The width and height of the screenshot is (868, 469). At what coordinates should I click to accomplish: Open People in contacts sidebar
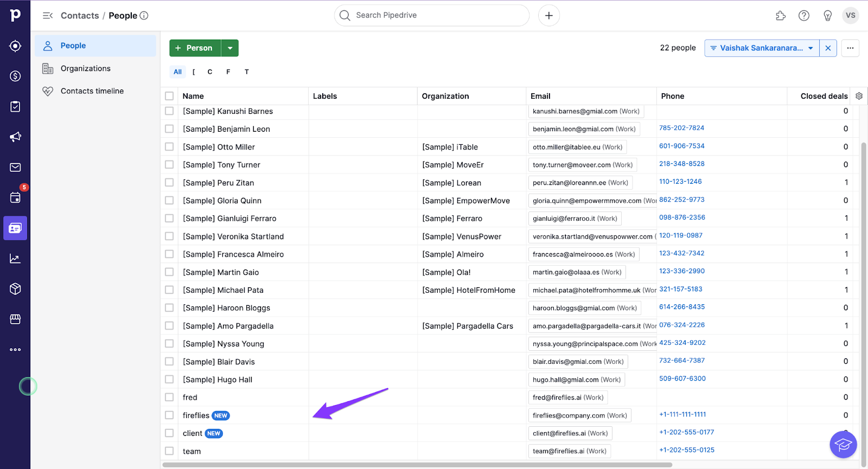[x=95, y=46]
